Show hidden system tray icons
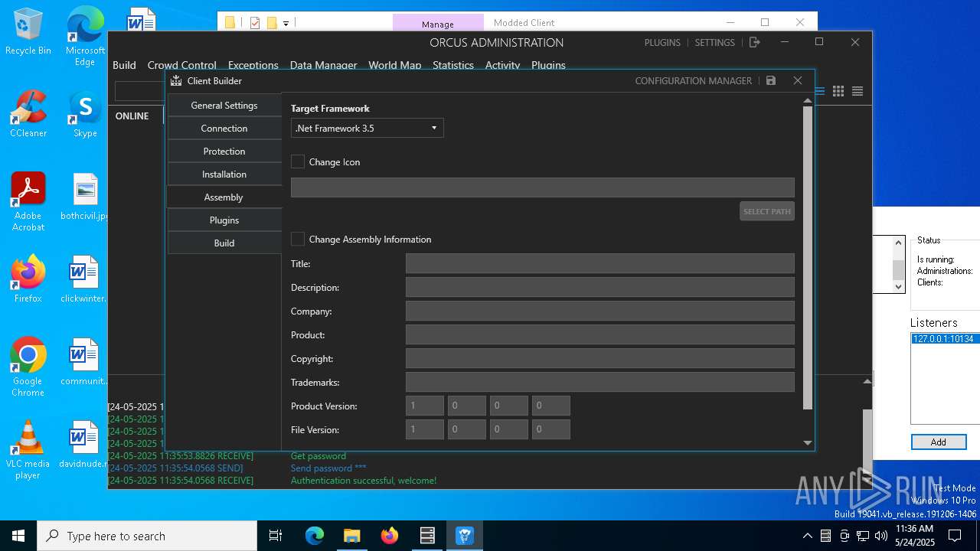Image resolution: width=980 pixels, height=551 pixels. tap(807, 536)
